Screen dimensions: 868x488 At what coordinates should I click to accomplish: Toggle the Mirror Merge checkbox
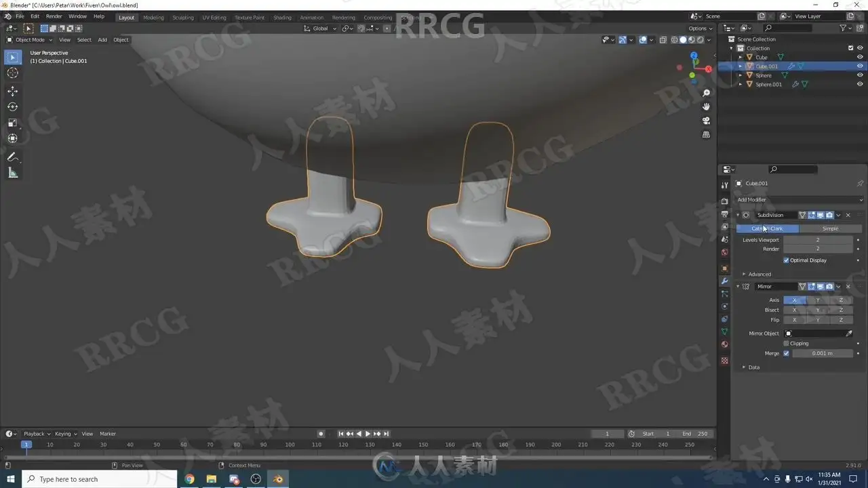(x=787, y=353)
